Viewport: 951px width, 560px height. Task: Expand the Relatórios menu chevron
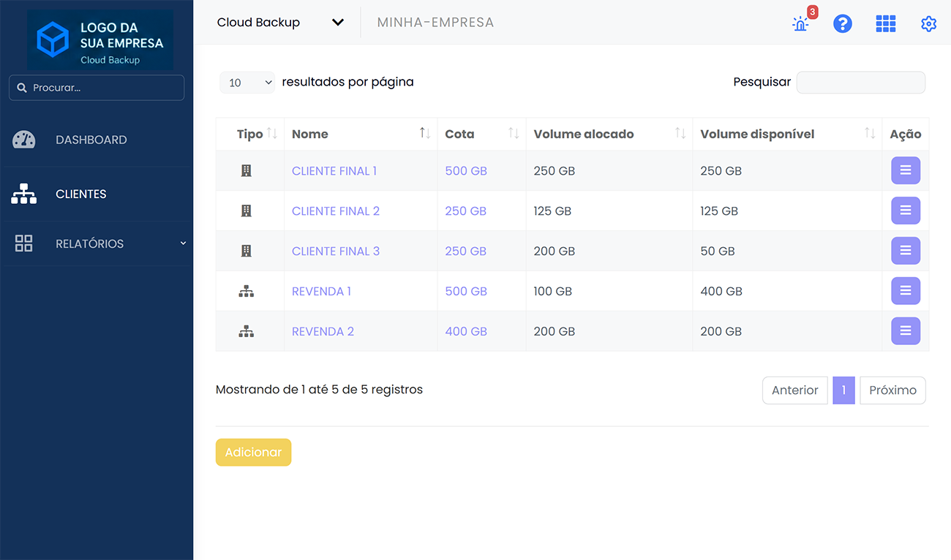[183, 243]
